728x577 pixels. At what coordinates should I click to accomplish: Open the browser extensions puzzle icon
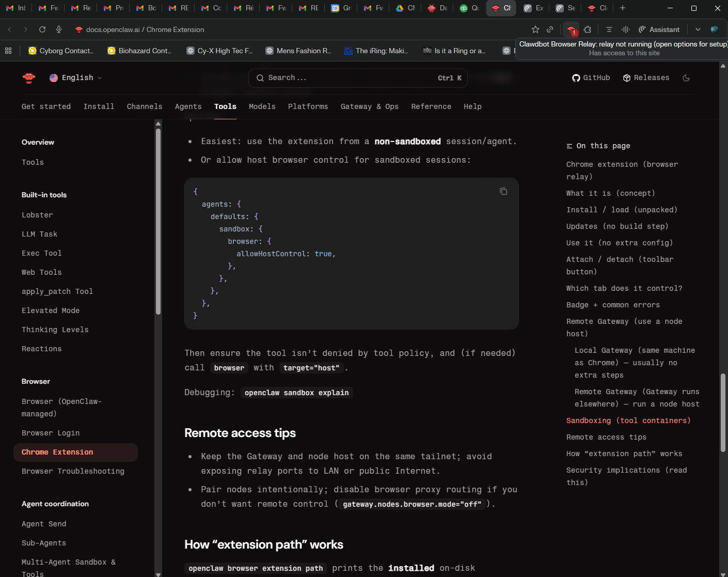click(588, 29)
